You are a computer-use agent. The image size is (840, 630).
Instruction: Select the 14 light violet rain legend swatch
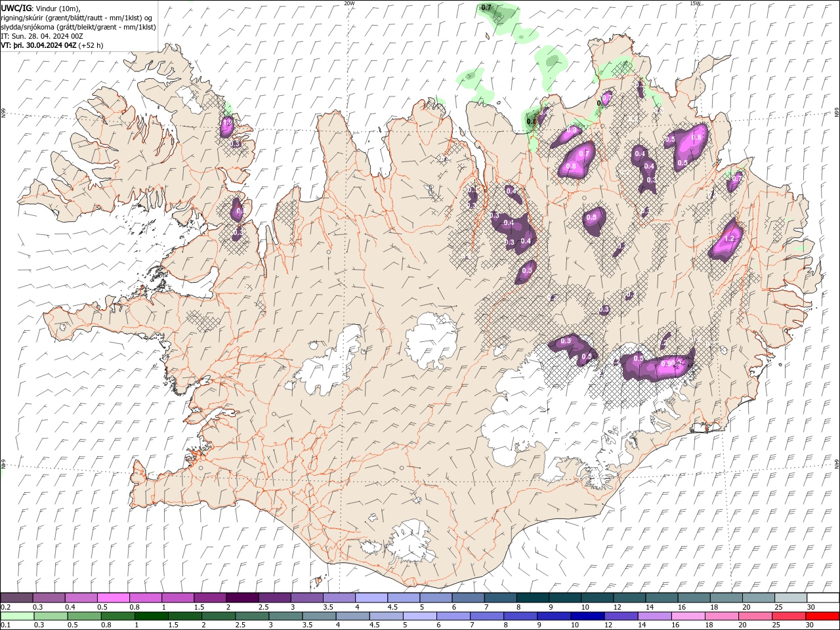pos(654,616)
